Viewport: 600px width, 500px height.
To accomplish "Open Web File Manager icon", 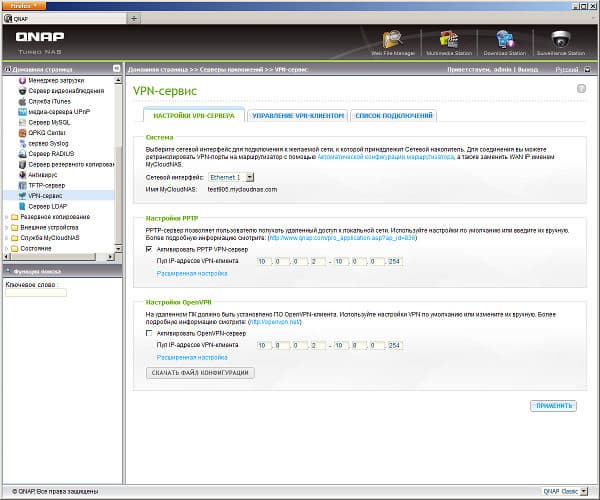I will click(x=392, y=39).
